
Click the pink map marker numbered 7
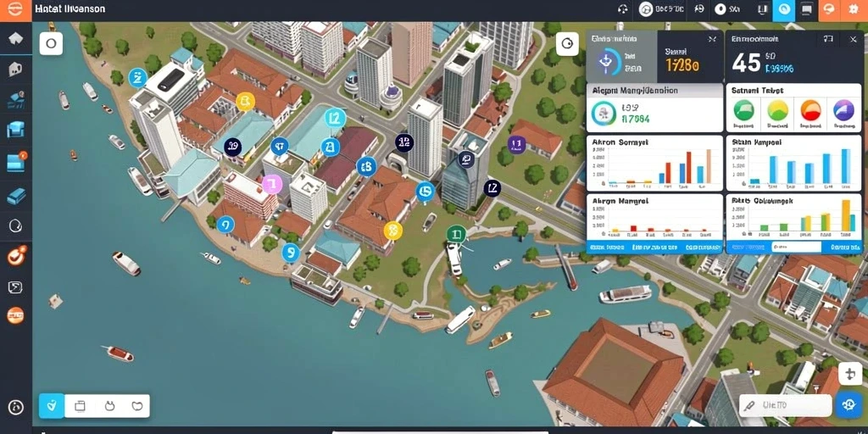pos(271,184)
